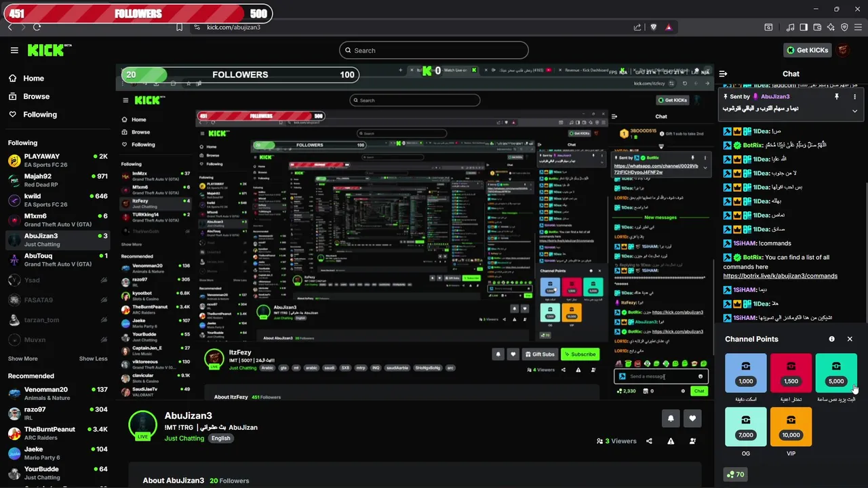This screenshot has height=488, width=868.
Task: Reload the browser page
Action: click(37, 27)
